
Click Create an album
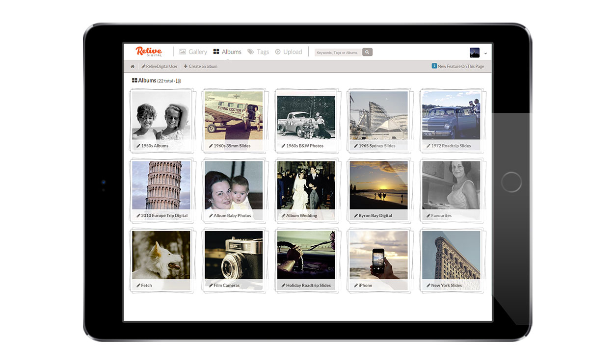pos(200,66)
